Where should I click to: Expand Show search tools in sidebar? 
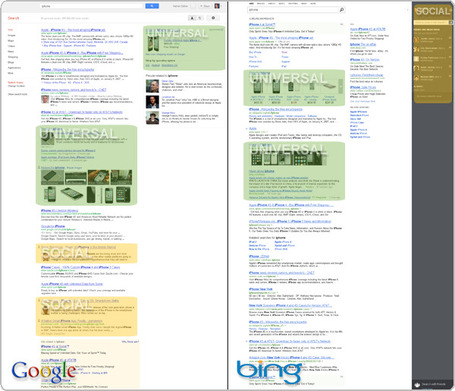point(17,94)
